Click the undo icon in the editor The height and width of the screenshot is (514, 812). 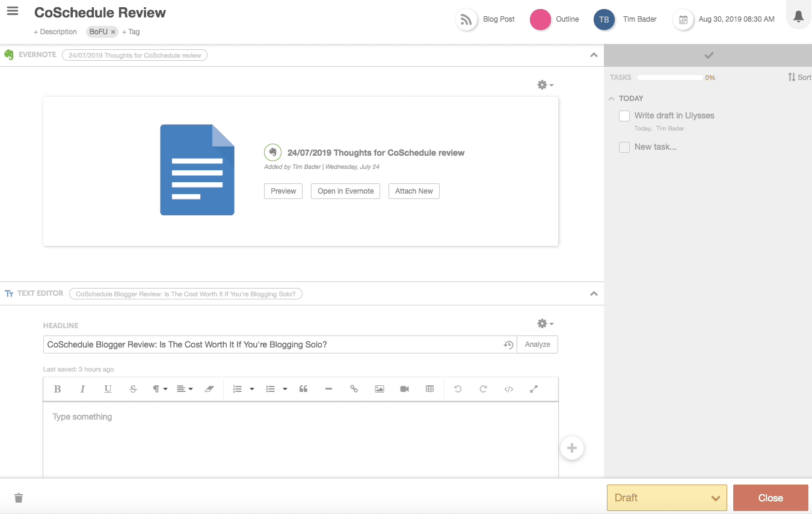[x=458, y=389]
